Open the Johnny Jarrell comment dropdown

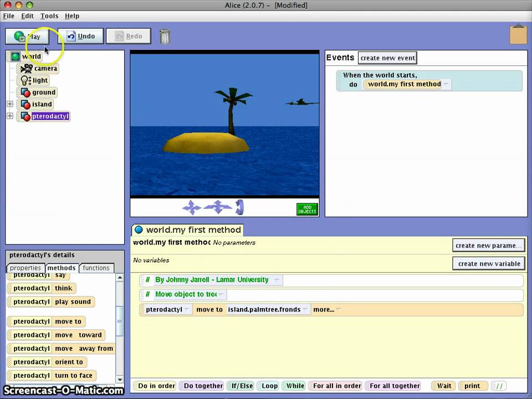pyautogui.click(x=277, y=280)
